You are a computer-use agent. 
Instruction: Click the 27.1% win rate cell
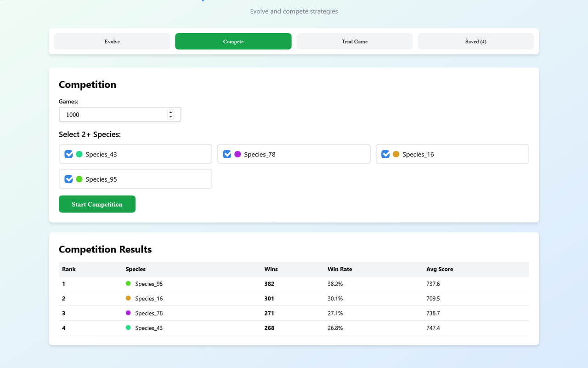pyautogui.click(x=335, y=313)
